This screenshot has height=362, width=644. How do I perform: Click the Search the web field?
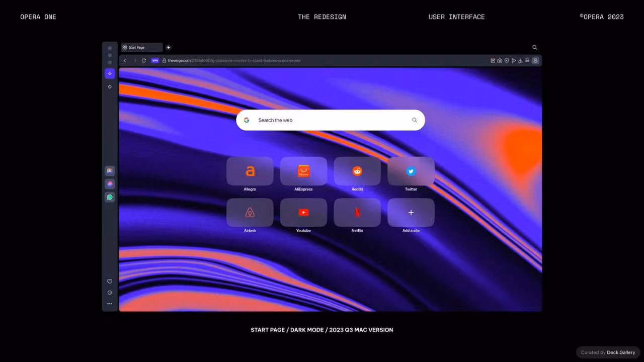click(331, 120)
